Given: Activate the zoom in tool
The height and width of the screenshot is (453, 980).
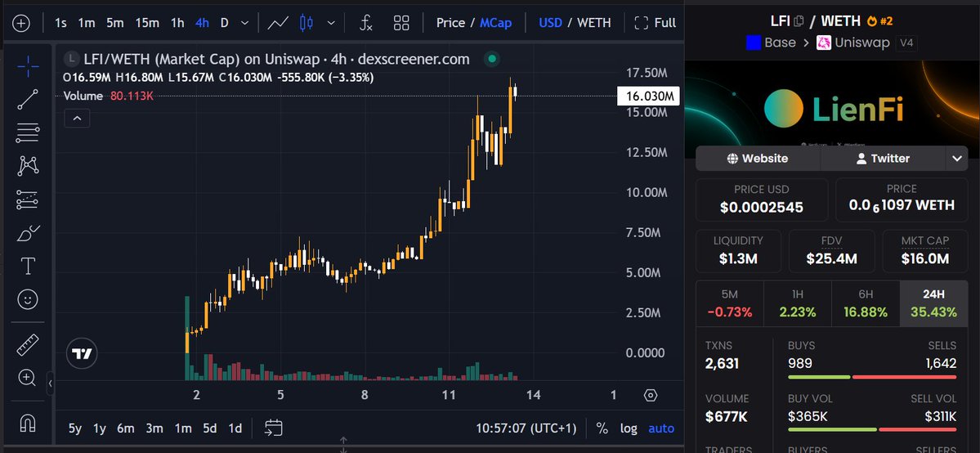Looking at the screenshot, I should [28, 377].
